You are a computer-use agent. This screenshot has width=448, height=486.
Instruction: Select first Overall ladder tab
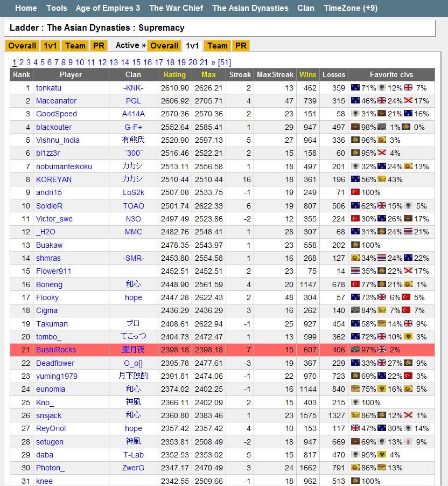tap(22, 46)
